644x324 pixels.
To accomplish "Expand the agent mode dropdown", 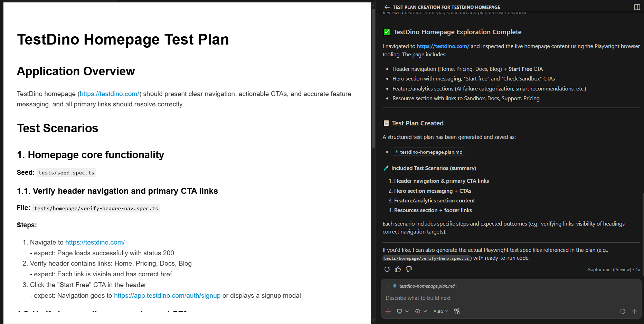I will point(421,311).
